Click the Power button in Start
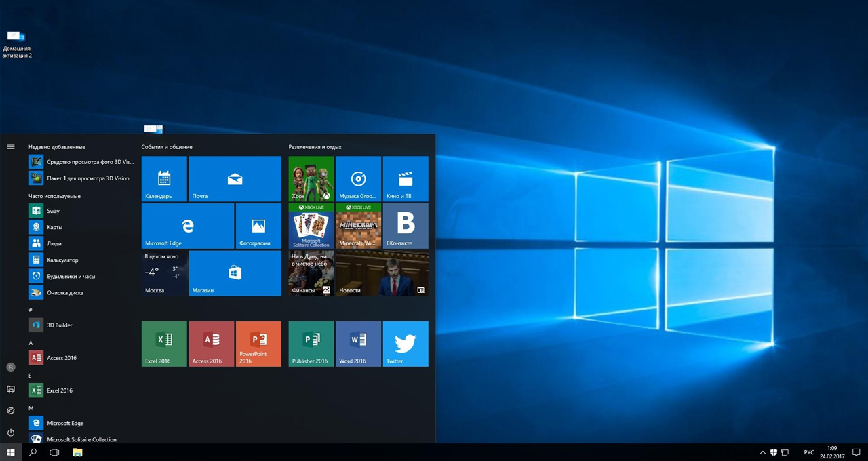This screenshot has width=868, height=461. (11, 433)
